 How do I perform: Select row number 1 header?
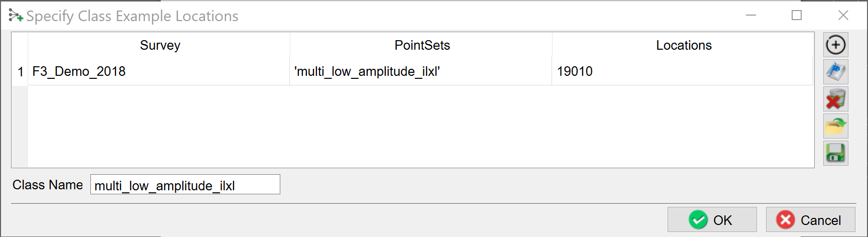pyautogui.click(x=20, y=72)
